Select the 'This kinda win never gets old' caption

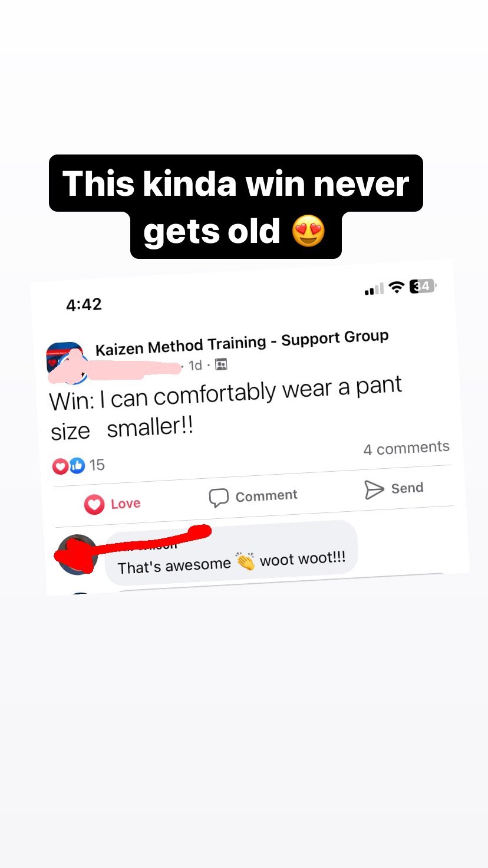[236, 206]
